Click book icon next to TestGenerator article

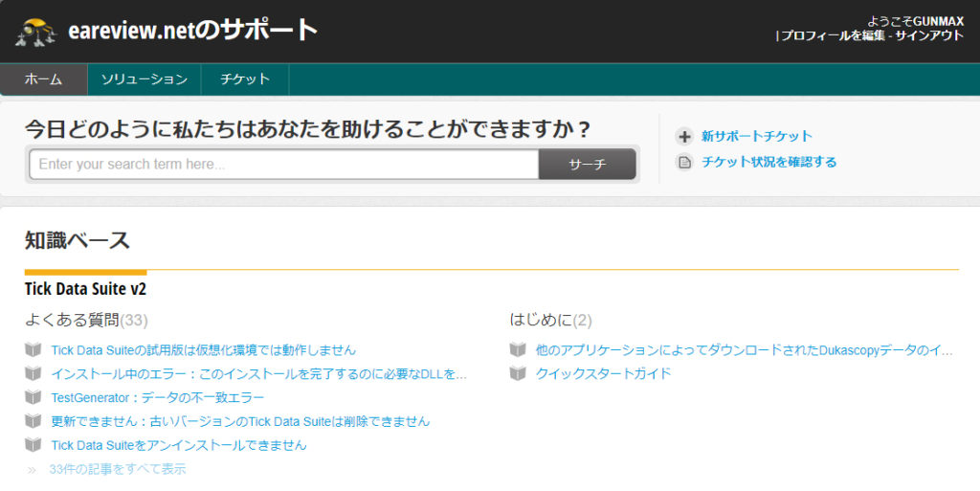(x=33, y=397)
